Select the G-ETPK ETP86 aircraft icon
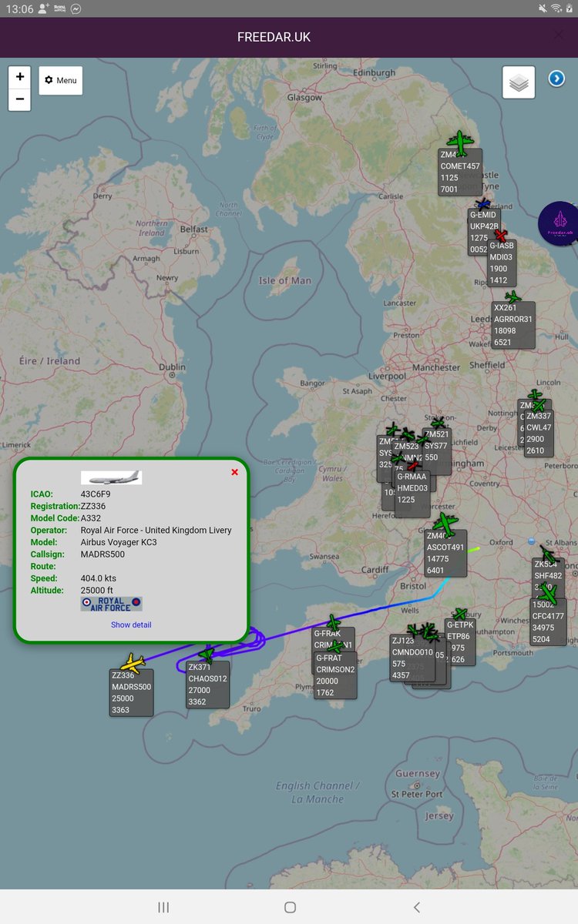Screen dimensions: 578x924 pyautogui.click(x=459, y=614)
